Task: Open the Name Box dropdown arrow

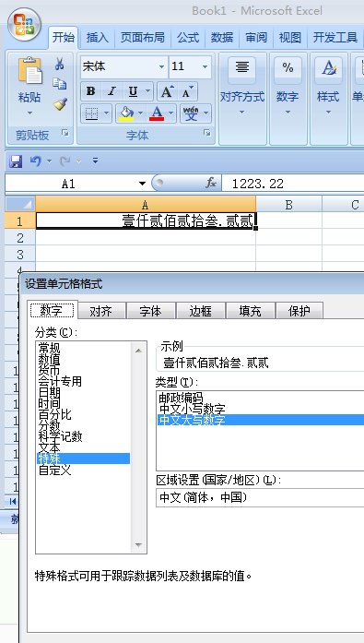Action: pos(143,184)
